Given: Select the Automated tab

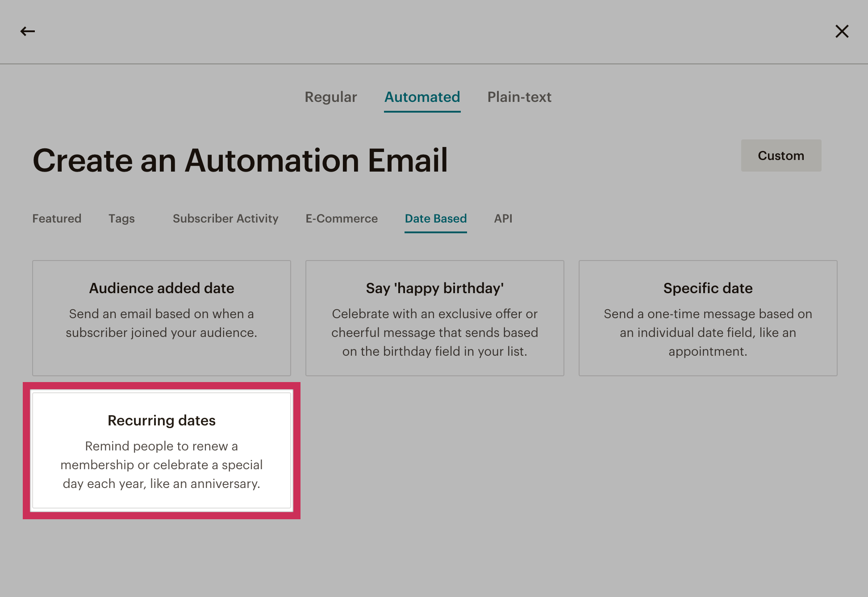Looking at the screenshot, I should tap(422, 97).
